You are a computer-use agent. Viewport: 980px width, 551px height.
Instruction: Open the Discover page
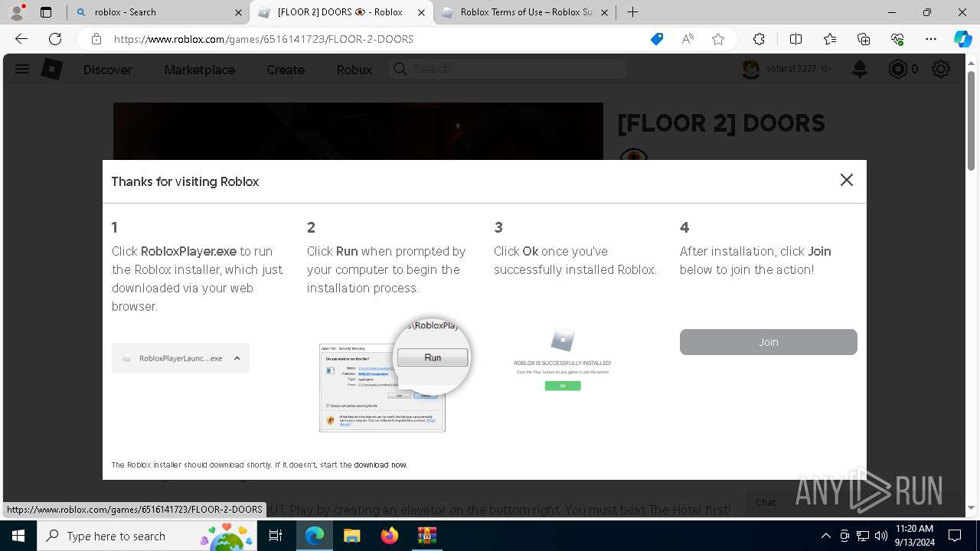point(108,70)
